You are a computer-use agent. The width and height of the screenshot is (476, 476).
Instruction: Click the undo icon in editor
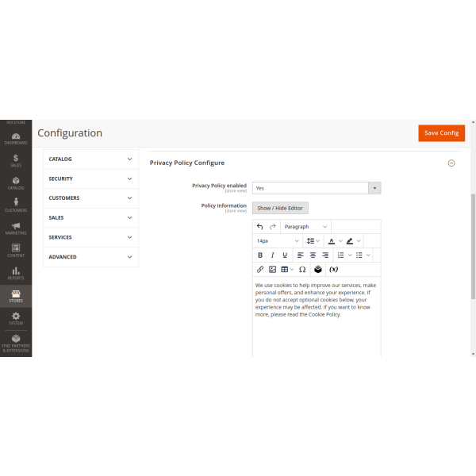click(260, 227)
